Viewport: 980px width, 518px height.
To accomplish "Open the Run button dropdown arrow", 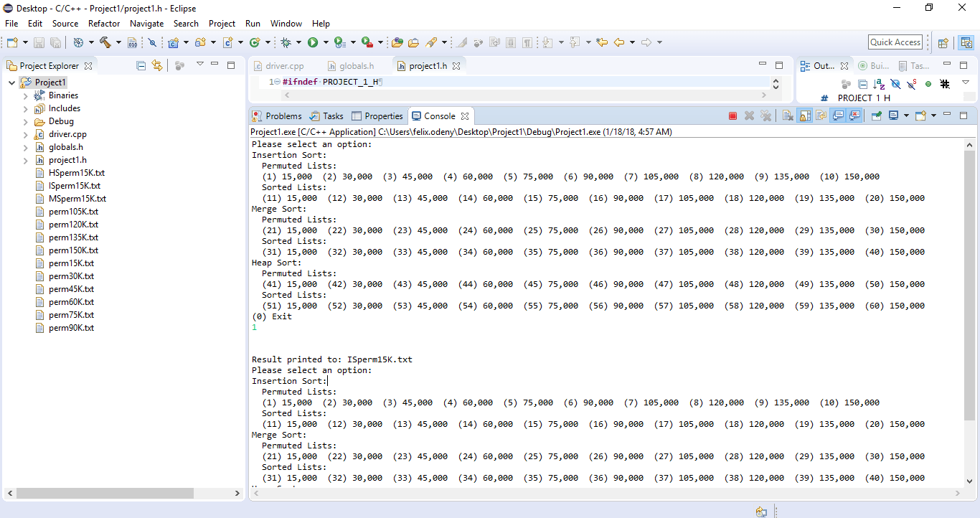I will [x=326, y=42].
